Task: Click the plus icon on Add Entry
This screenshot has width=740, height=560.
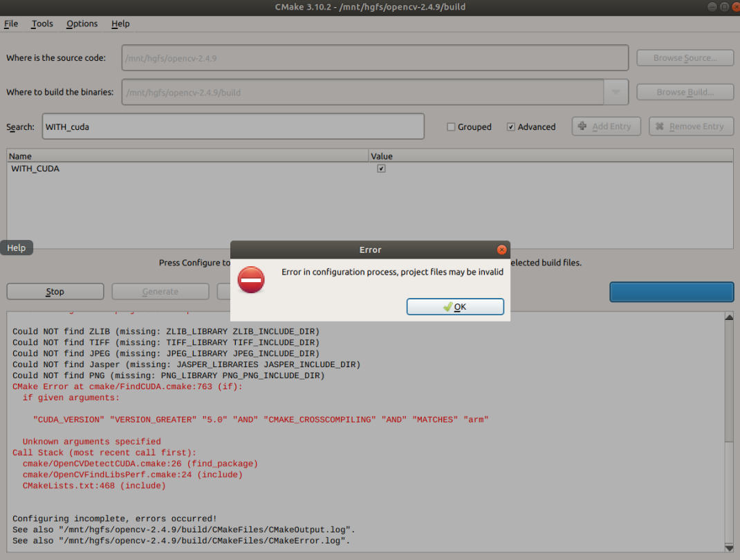Action: point(582,126)
